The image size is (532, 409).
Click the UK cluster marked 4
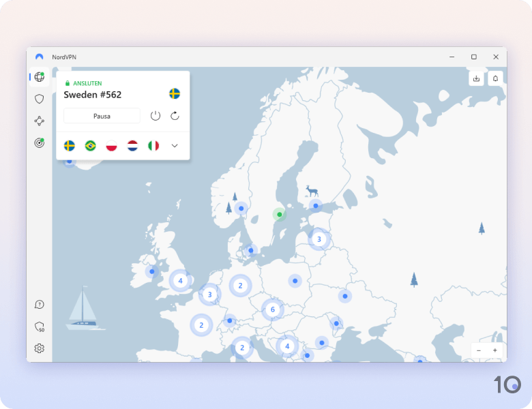(x=181, y=281)
